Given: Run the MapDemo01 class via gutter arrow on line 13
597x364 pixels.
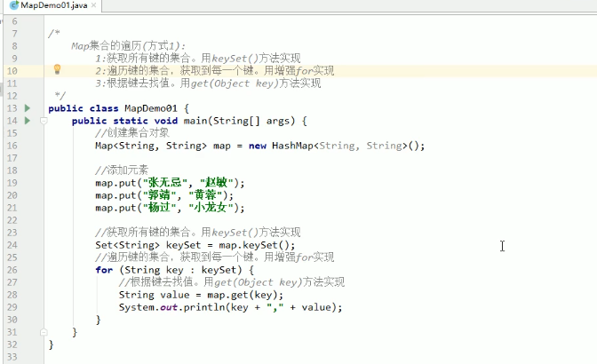Looking at the screenshot, I should [x=28, y=108].
